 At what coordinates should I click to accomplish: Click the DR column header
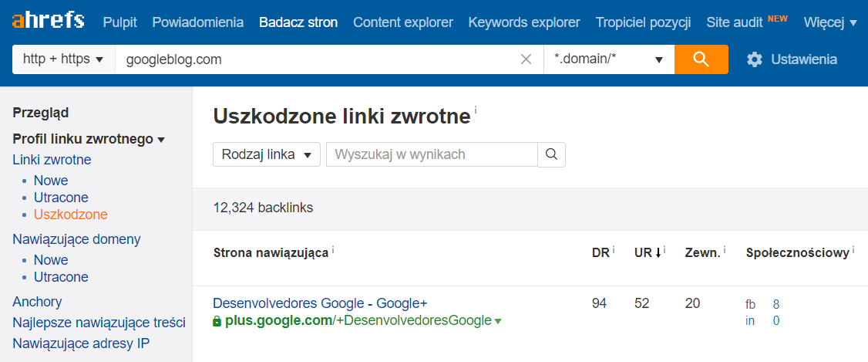click(x=601, y=253)
